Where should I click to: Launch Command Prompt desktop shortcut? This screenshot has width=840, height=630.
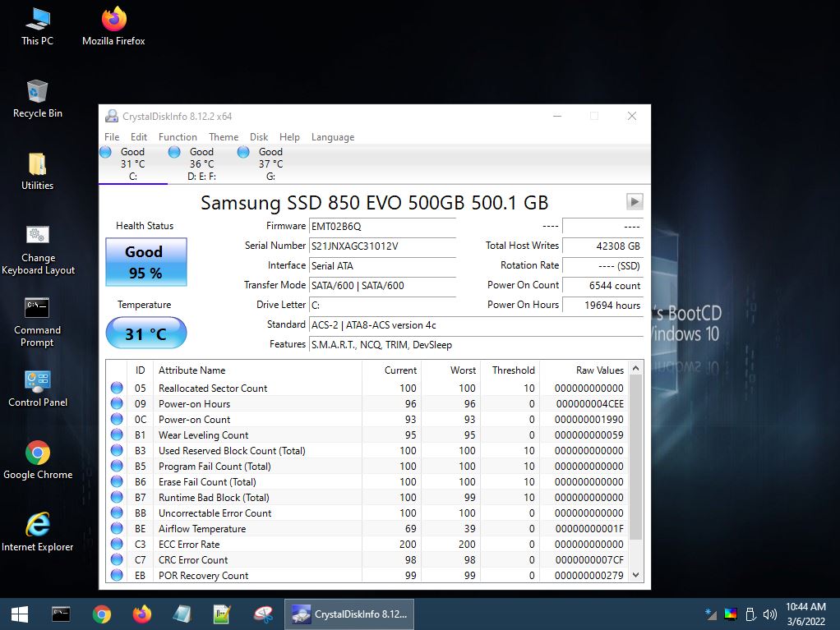coord(37,322)
